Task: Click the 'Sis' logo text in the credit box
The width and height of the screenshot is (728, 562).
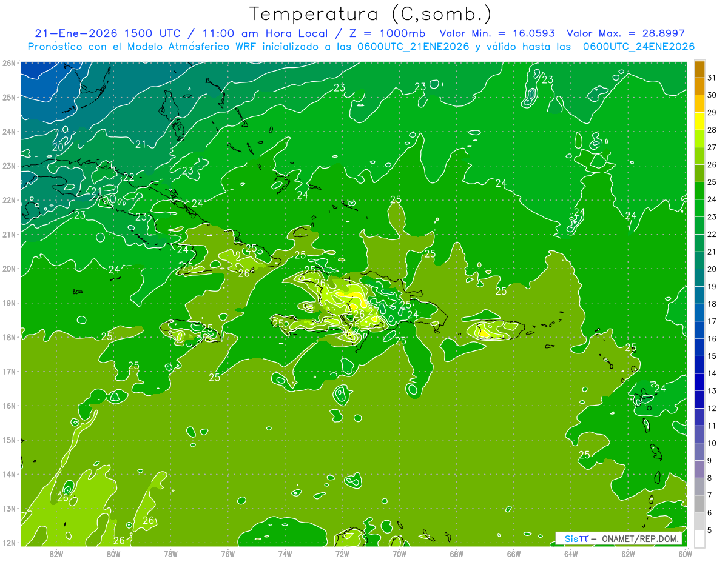Action: (x=571, y=538)
